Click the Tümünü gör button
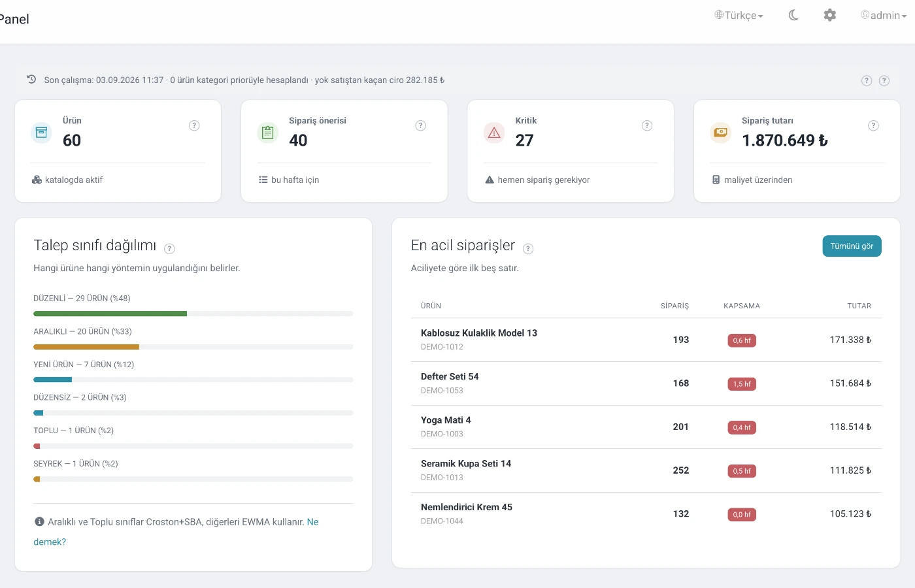This screenshot has width=915, height=588. tap(852, 246)
